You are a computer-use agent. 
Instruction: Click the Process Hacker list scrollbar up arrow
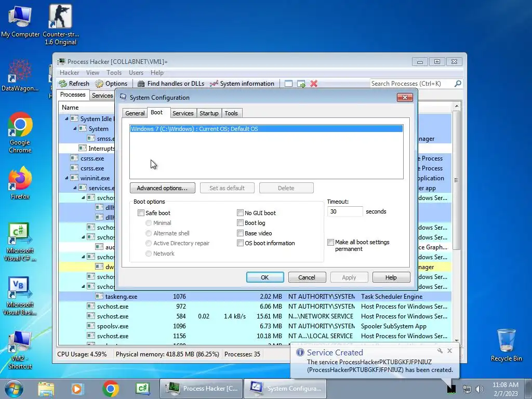(x=456, y=106)
